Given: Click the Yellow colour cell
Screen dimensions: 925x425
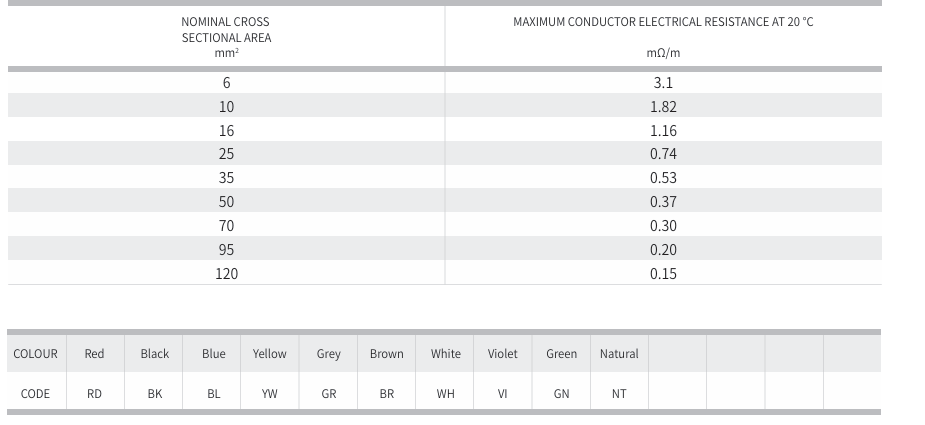Looking at the screenshot, I should coord(269,353).
